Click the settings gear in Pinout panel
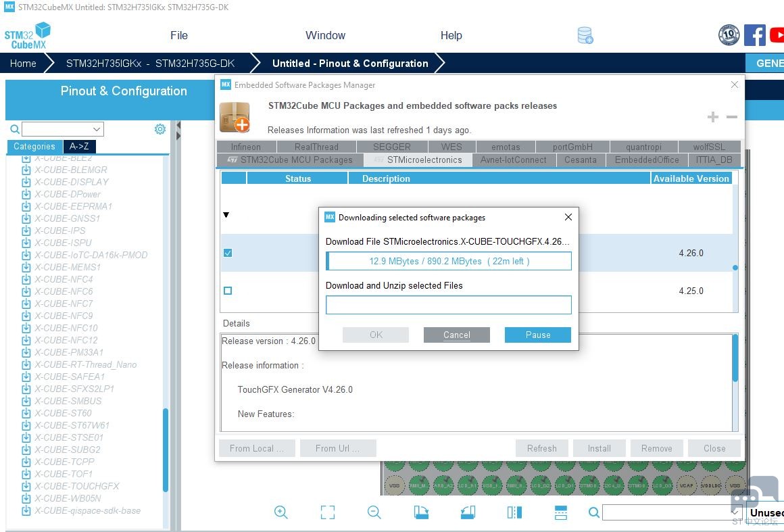Viewport: 784px width, 532px height. click(x=160, y=129)
